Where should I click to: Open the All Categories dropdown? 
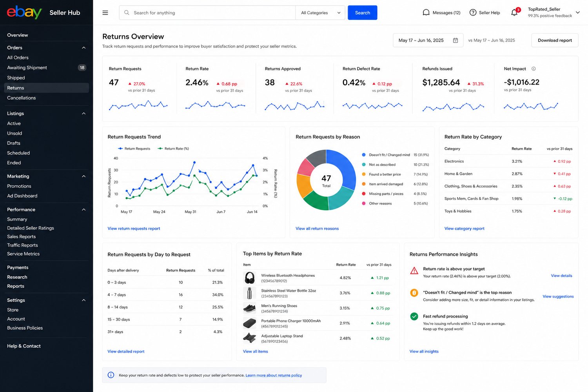pos(320,13)
